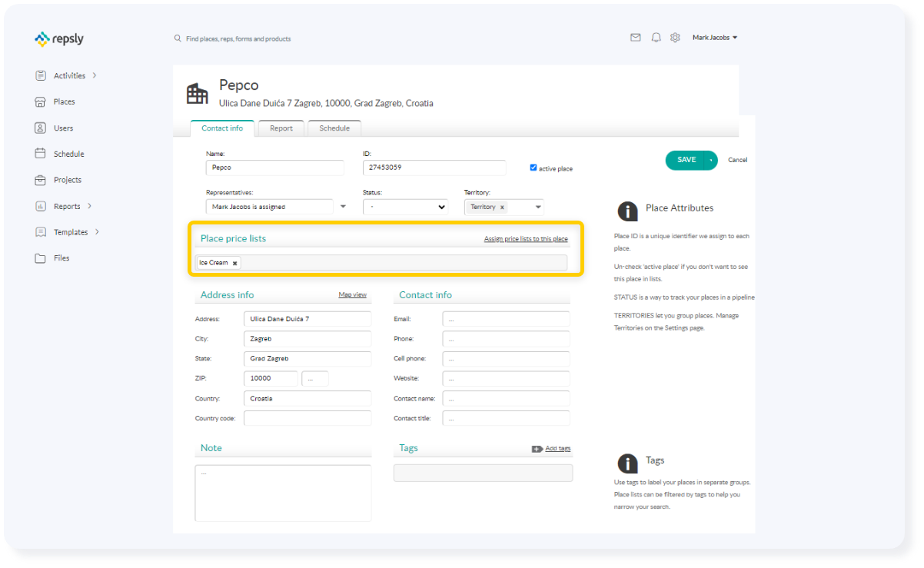Remove the Ice Cream price list tag
Image resolution: width=924 pixels, height=568 pixels.
click(x=235, y=263)
